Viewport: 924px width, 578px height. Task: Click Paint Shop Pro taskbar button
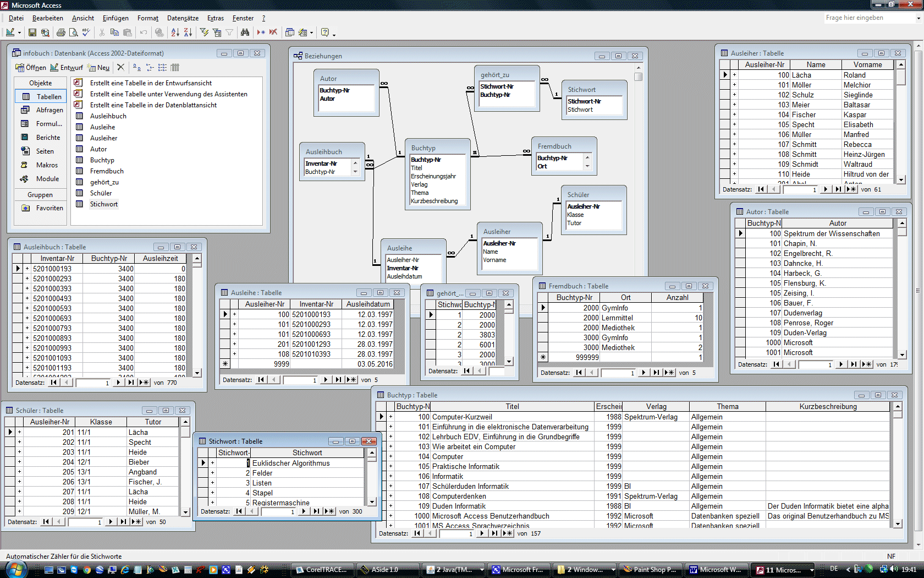(x=650, y=570)
